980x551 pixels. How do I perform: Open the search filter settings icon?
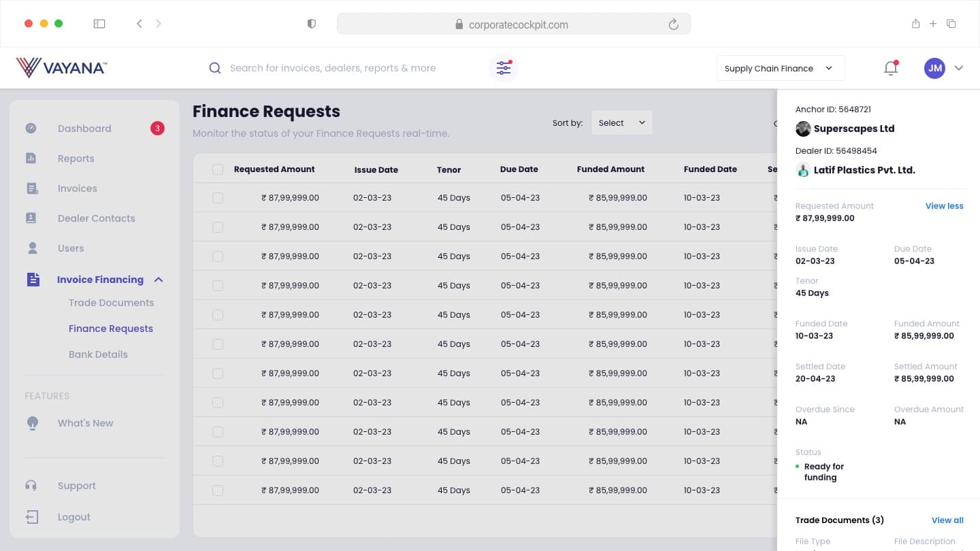[x=504, y=68]
